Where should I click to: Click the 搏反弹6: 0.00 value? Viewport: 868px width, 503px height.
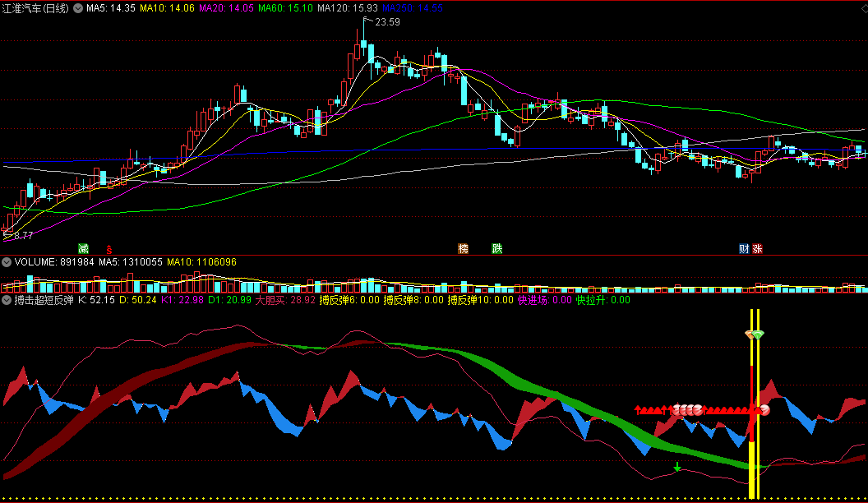[x=349, y=301]
